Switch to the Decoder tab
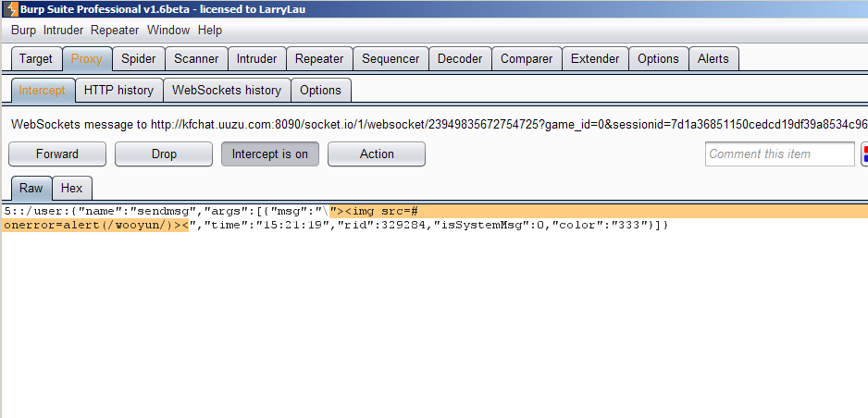This screenshot has width=868, height=418. [460, 58]
